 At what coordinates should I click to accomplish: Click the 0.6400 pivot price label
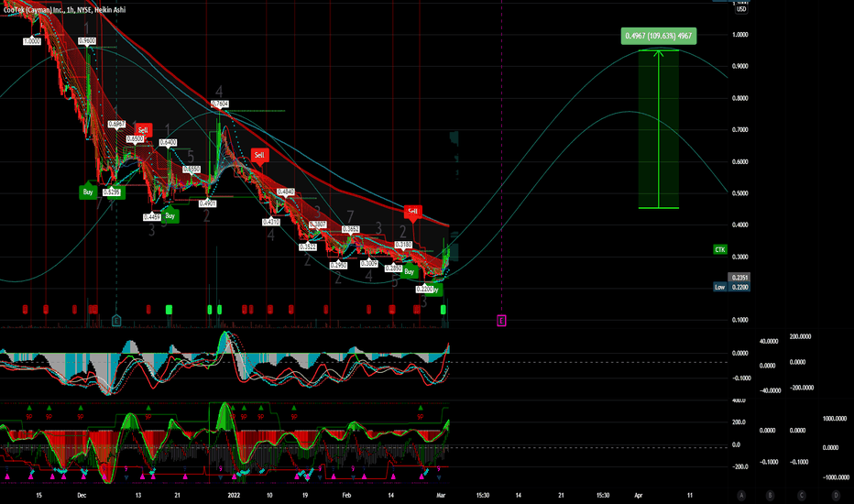pyautogui.click(x=168, y=143)
